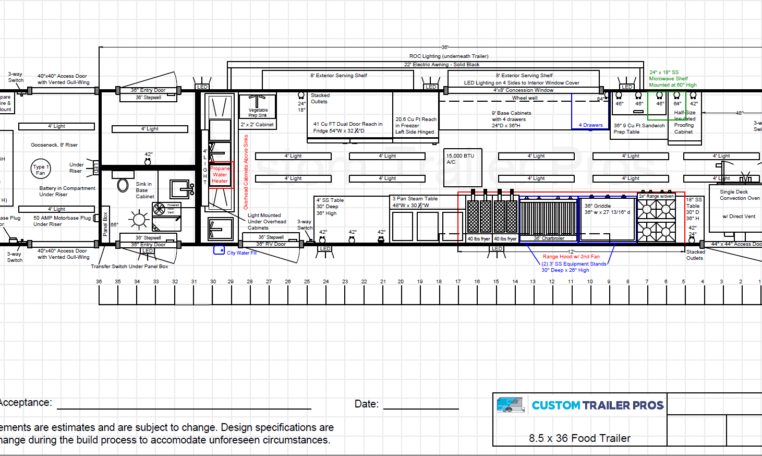The width and height of the screenshot is (762, 456).
Task: Select the 4'x8' Concession Window label
Action: (523, 90)
